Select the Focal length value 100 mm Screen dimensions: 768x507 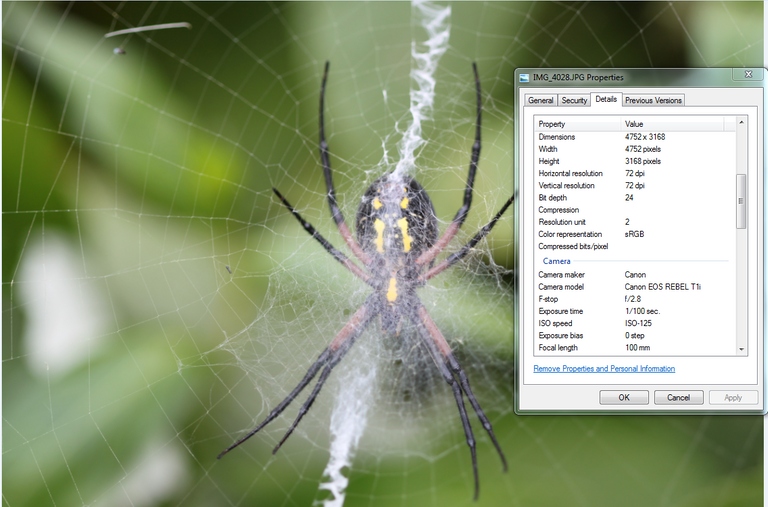637,348
